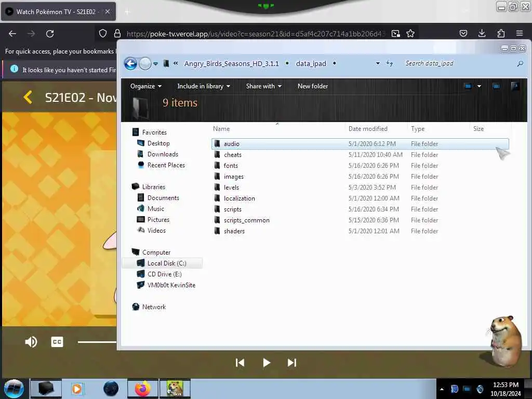The image size is (532, 399).
Task: Reload the Firefox page
Action: 50,34
